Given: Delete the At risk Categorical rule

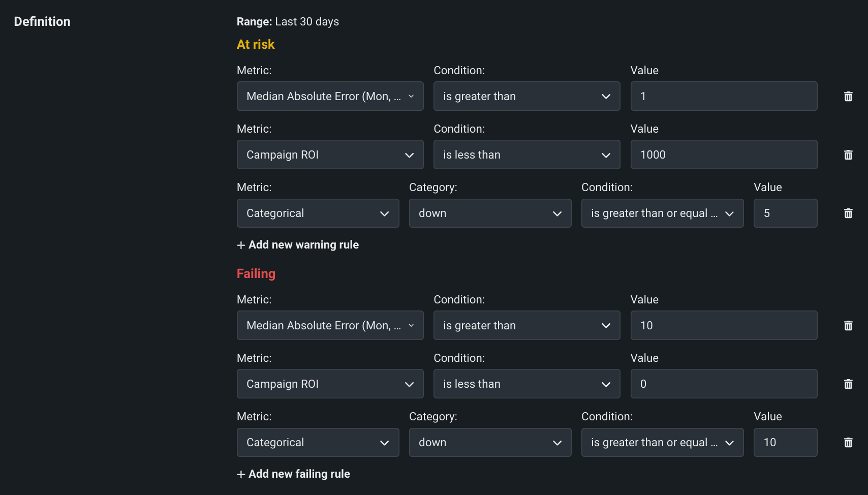Looking at the screenshot, I should coord(848,213).
